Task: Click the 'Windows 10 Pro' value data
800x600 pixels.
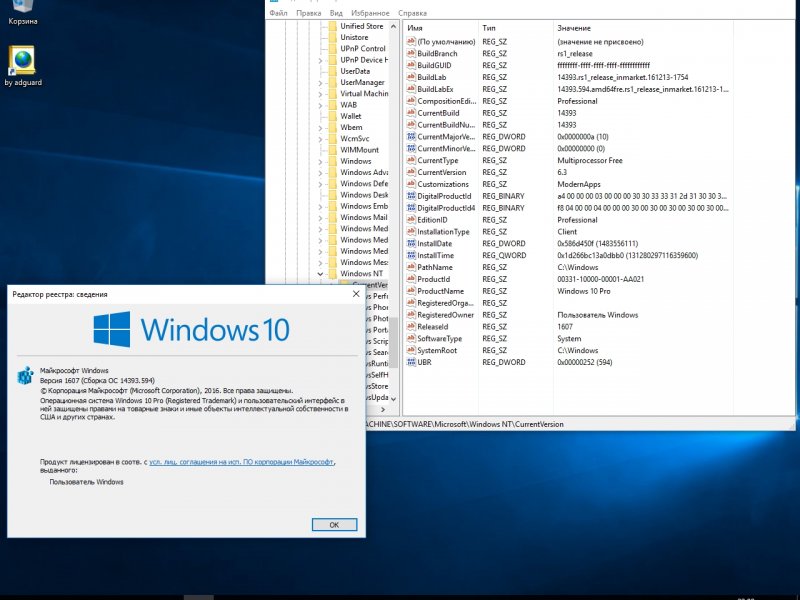Action: (584, 291)
